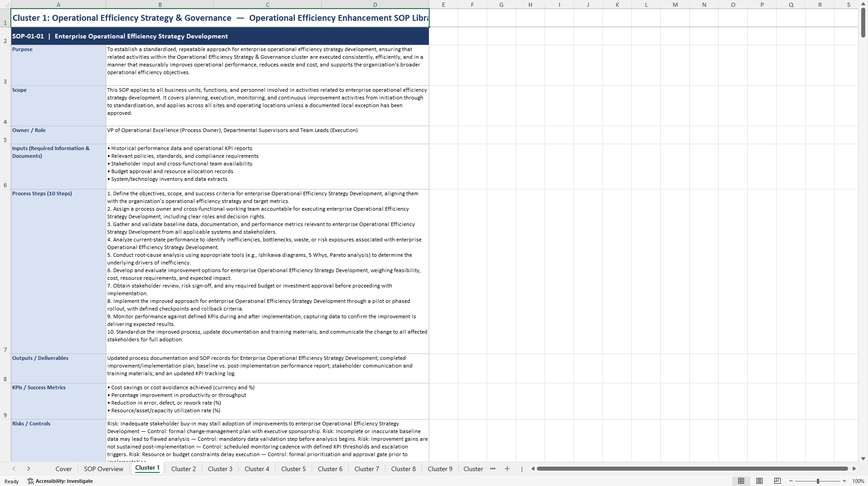Open the SOP Overview sheet tab
This screenshot has width=868, height=486.
[104, 469]
